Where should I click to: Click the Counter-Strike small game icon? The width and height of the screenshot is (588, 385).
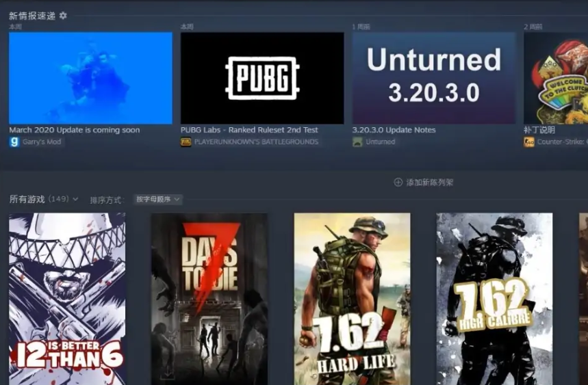(x=529, y=142)
